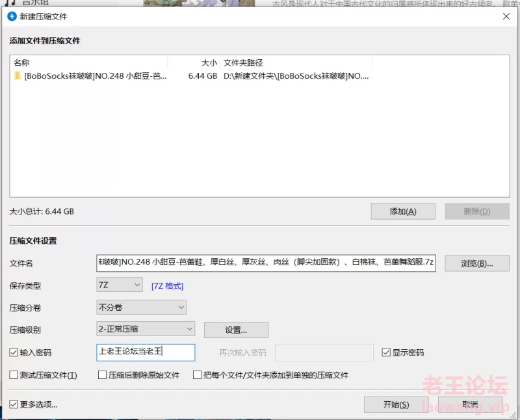Enable compressing each file to separate archive
520x420 pixels.
tap(198, 375)
